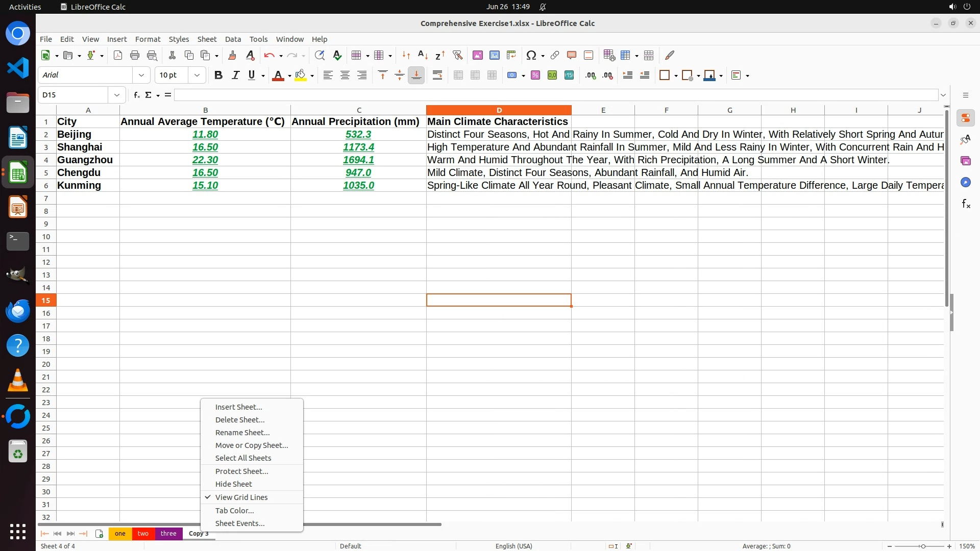980x551 pixels.
Task: Expand the font name dropdown
Action: click(x=141, y=75)
